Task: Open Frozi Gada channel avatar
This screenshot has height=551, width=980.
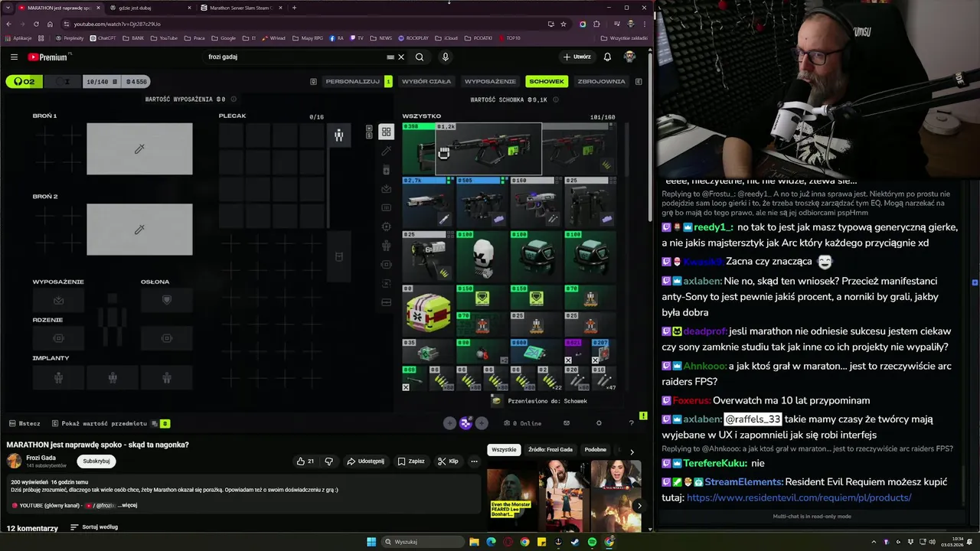Action: pos(15,461)
